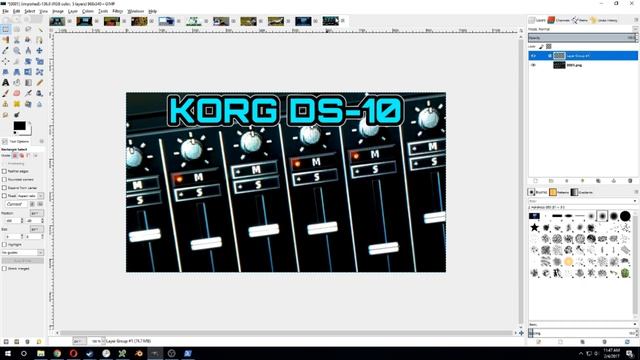Select the Fuzzy Select wand tool
The height and width of the screenshot is (360, 640).
point(40,29)
